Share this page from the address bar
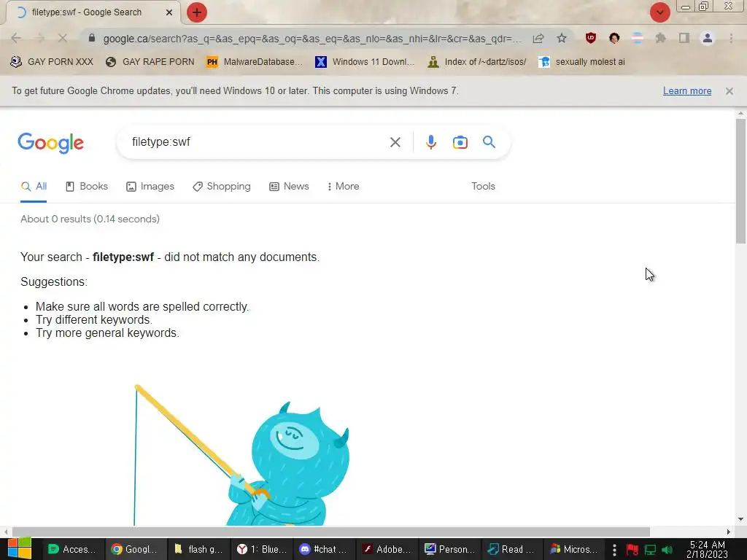 [x=538, y=38]
